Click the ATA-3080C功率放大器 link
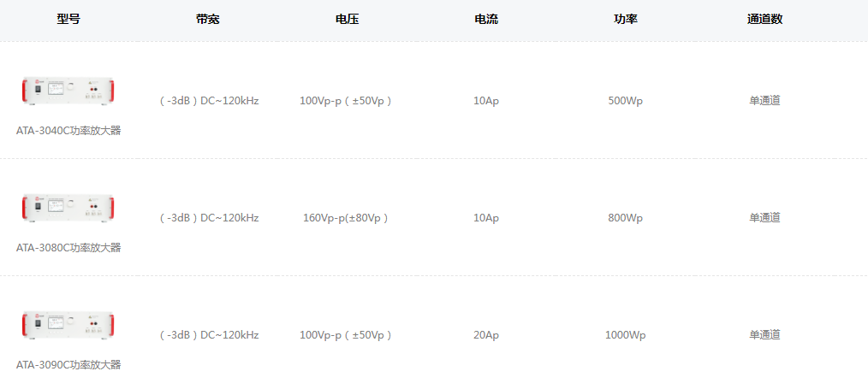Viewport: 868px width, 389px height. 68,248
